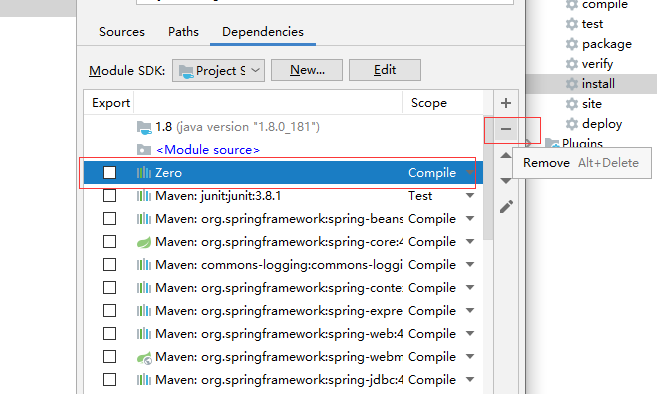Open scope dropdown for Zero library

[470, 173]
